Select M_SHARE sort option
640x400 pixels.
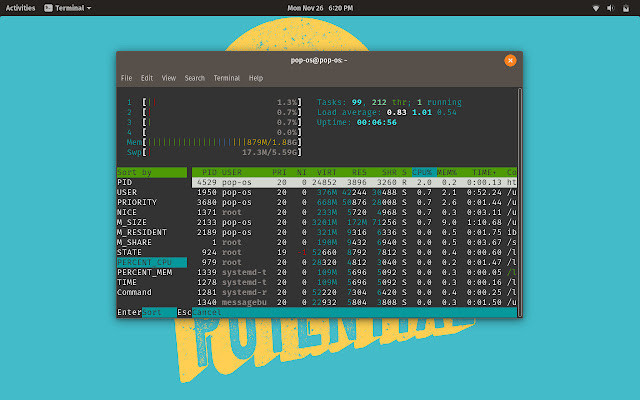pos(152,242)
